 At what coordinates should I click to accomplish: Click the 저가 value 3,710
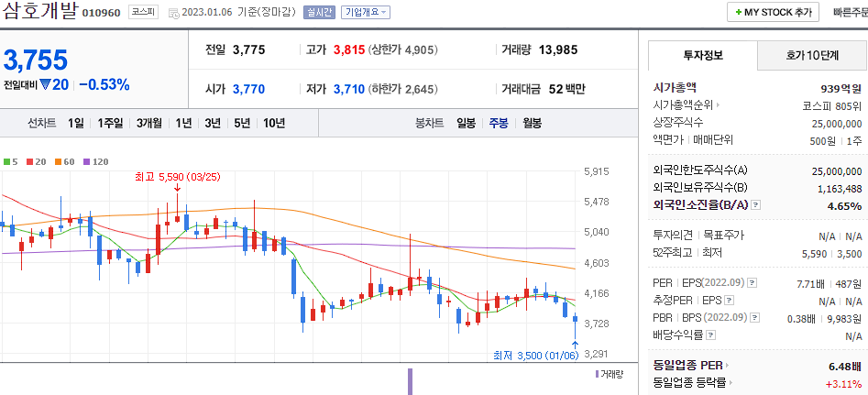349,89
